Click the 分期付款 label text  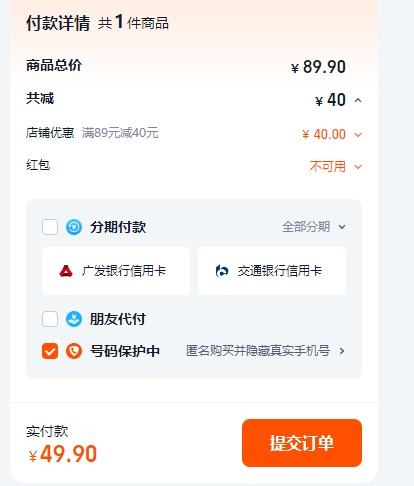point(118,227)
